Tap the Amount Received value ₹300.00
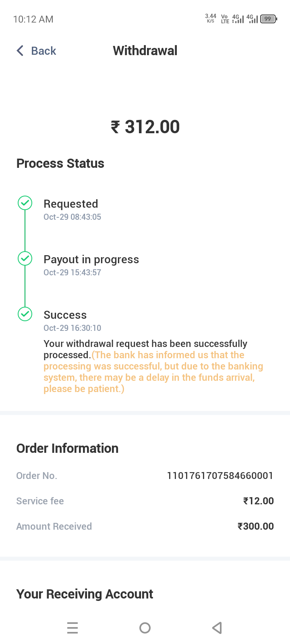 point(255,526)
